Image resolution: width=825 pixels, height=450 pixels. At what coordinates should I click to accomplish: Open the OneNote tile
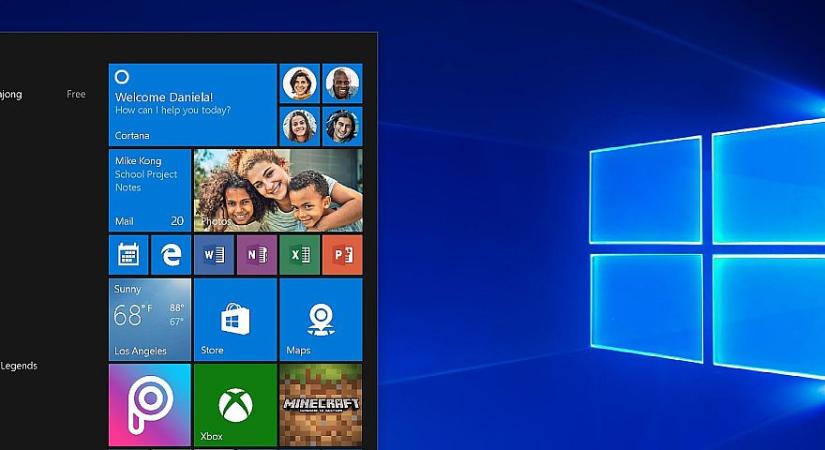257,255
